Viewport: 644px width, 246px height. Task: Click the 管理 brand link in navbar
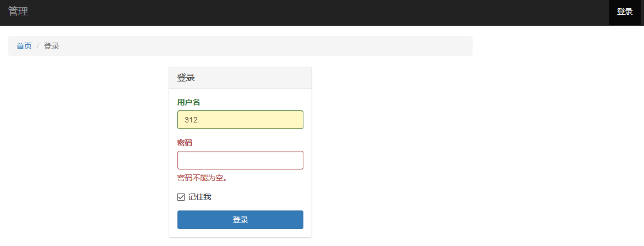(x=18, y=11)
